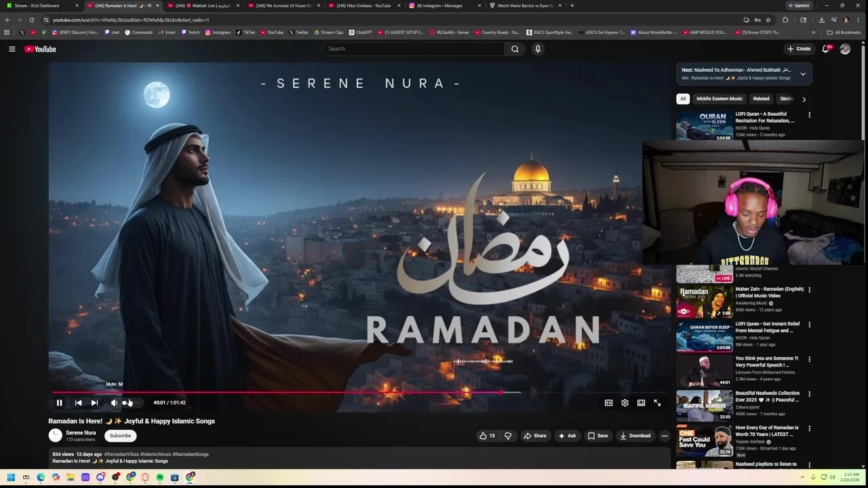Image resolution: width=868 pixels, height=488 pixels.
Task: Mute the video using the speaker icon
Action: (x=114, y=403)
